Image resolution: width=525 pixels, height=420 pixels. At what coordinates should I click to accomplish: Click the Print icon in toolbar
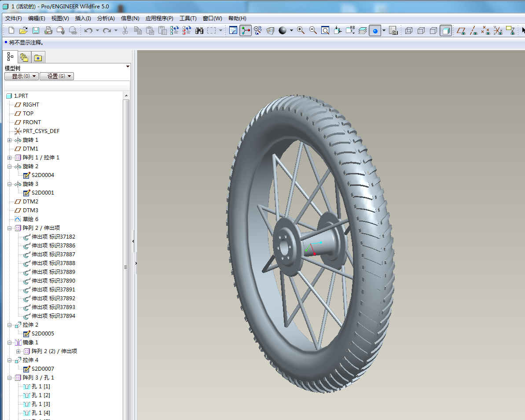pos(48,30)
